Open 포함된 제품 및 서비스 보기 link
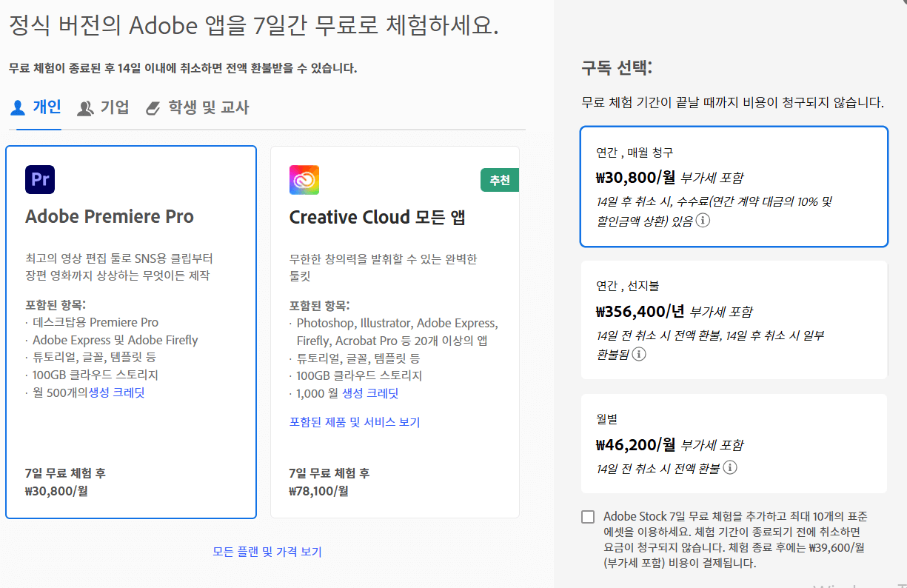Image resolution: width=907 pixels, height=588 pixels. click(x=355, y=421)
